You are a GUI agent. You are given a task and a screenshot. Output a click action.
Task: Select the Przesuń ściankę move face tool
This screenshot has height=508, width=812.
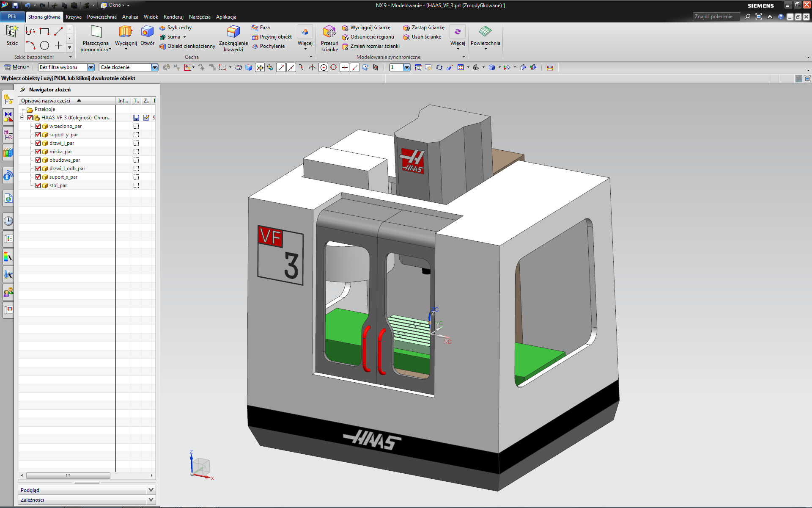pos(329,38)
